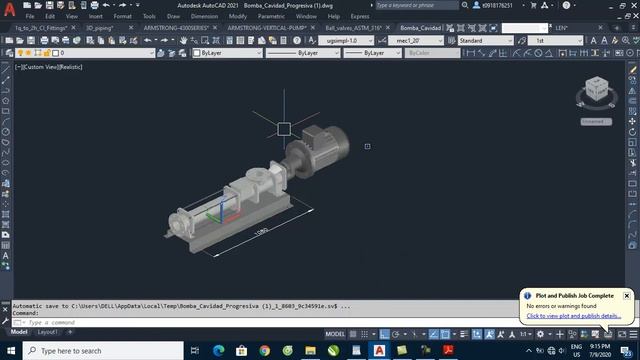Click the Linear dimension icon
Viewport: 640px width, 360px height.
coord(471,53)
